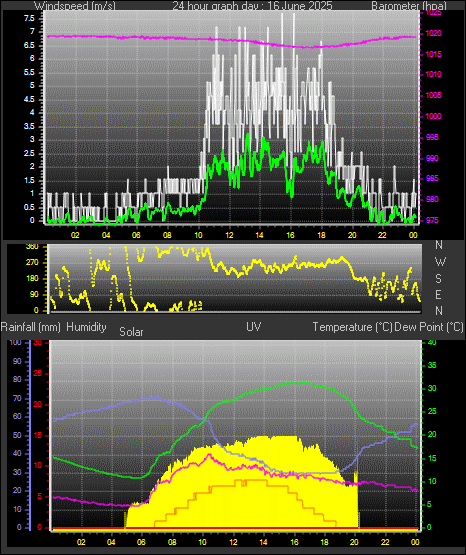Select the Humidity label
466x555 pixels.
(x=86, y=327)
